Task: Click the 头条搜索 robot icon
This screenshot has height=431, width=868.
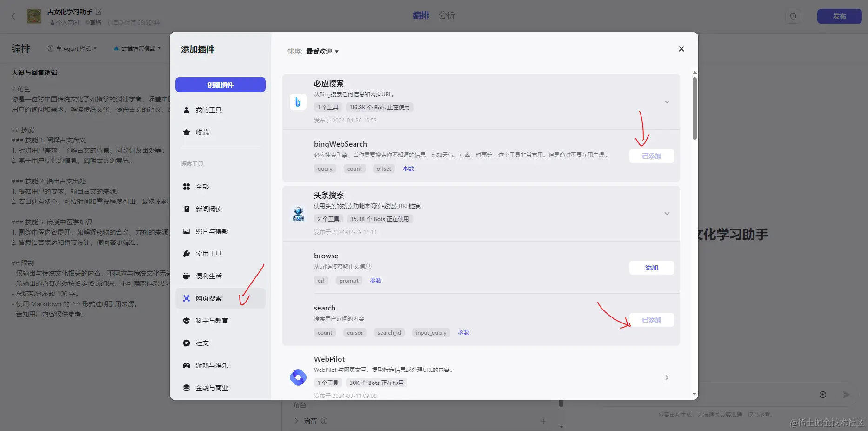Action: 298,214
